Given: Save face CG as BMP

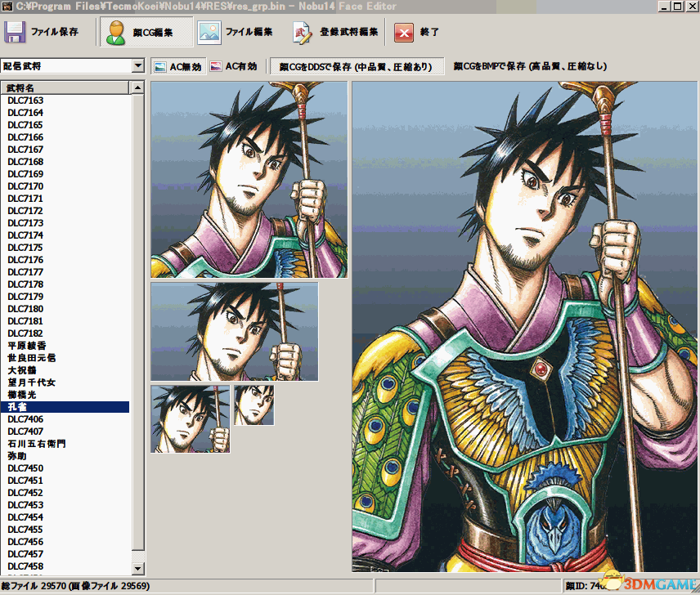Looking at the screenshot, I should (530, 66).
